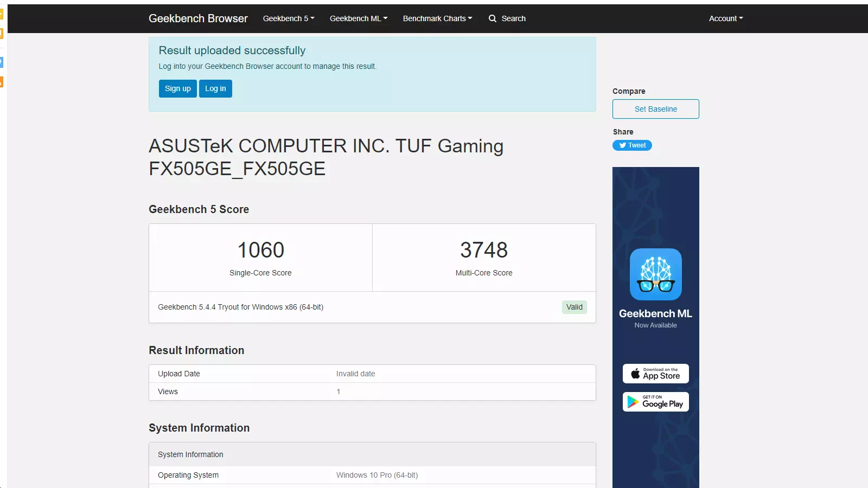Screen dimensions: 868x488
Task: Open the Geekbench ML dropdown menu
Action: coord(358,18)
